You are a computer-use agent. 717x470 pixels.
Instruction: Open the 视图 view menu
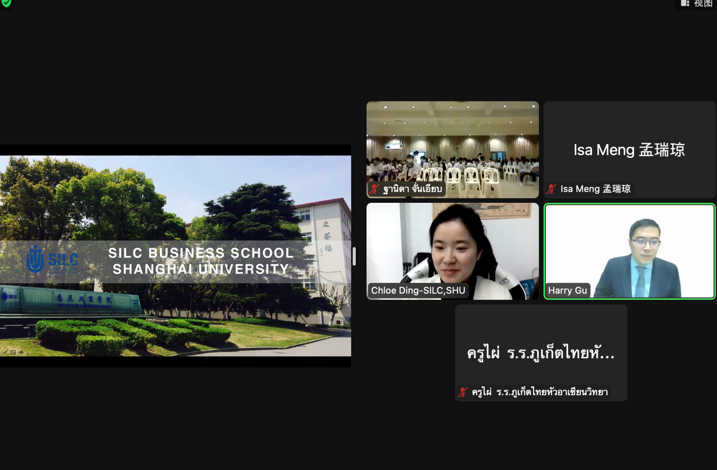click(x=703, y=4)
